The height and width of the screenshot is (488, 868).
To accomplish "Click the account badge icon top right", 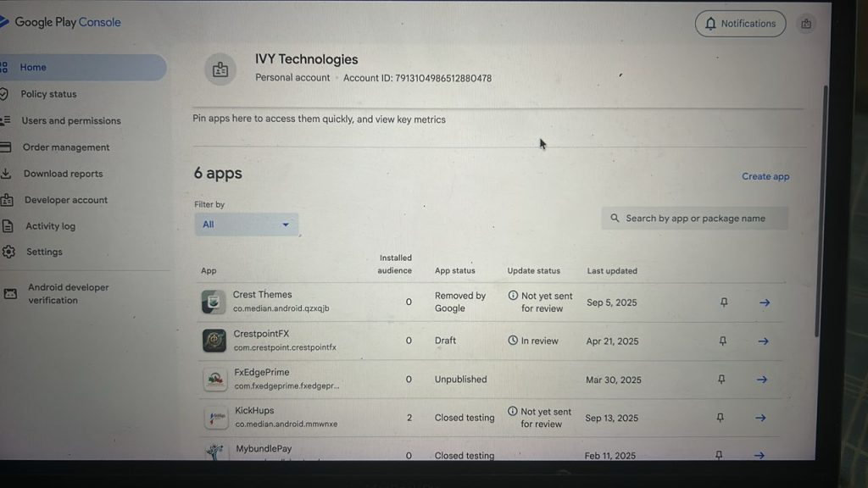I will (x=806, y=24).
